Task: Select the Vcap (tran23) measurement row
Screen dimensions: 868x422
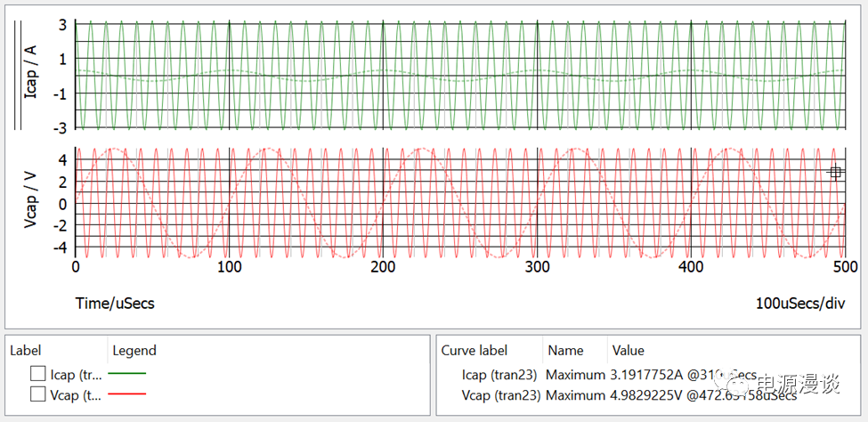Action: pyautogui.click(x=499, y=394)
